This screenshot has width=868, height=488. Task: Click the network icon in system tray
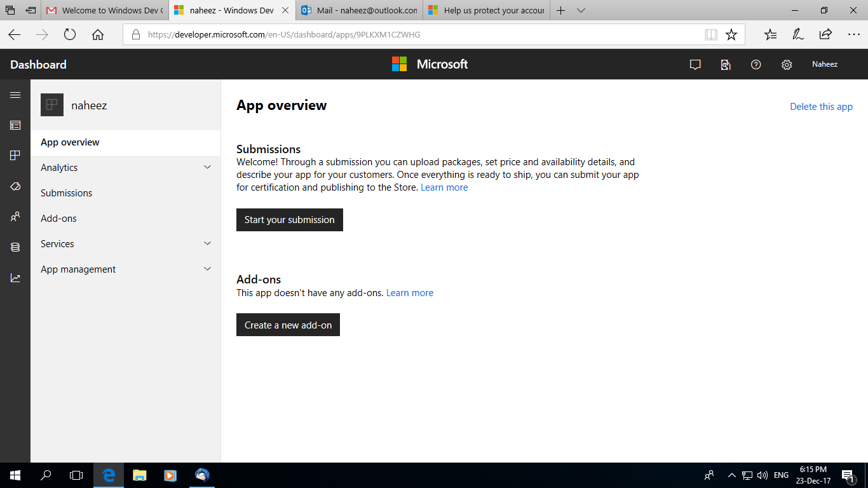747,475
